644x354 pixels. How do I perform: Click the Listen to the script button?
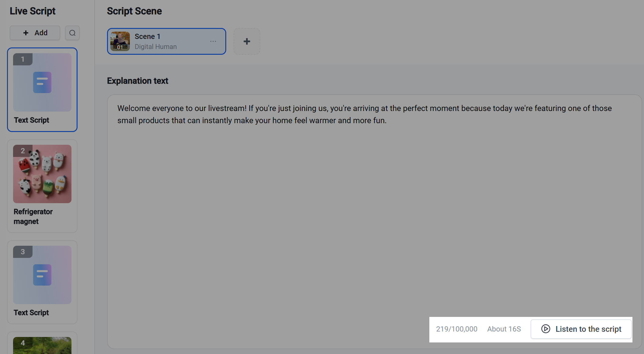coord(581,329)
